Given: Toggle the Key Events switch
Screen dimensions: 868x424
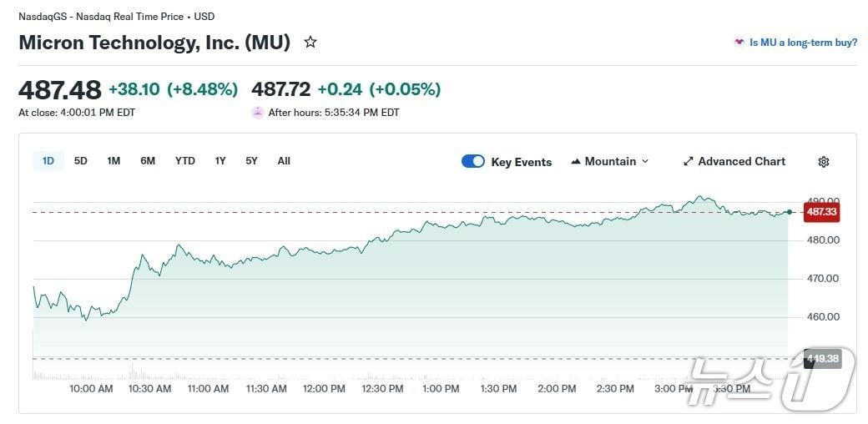Looking at the screenshot, I should point(472,162).
